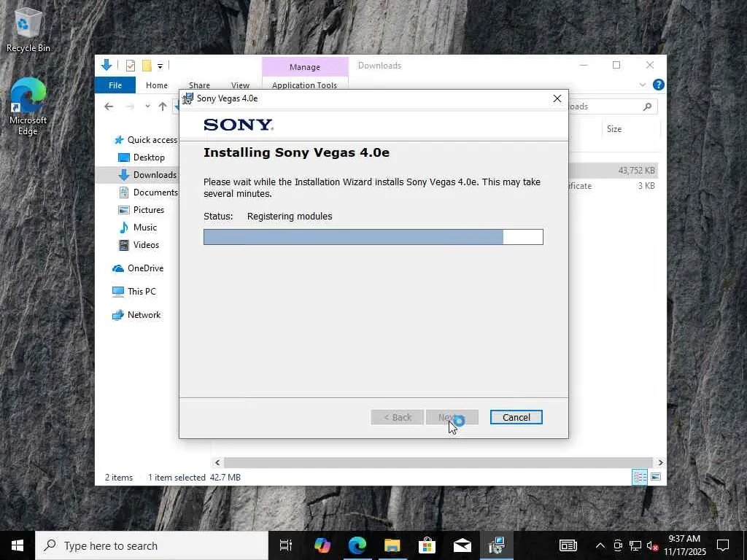Select Quick access in navigation pane
747x560 pixels.
145,140
